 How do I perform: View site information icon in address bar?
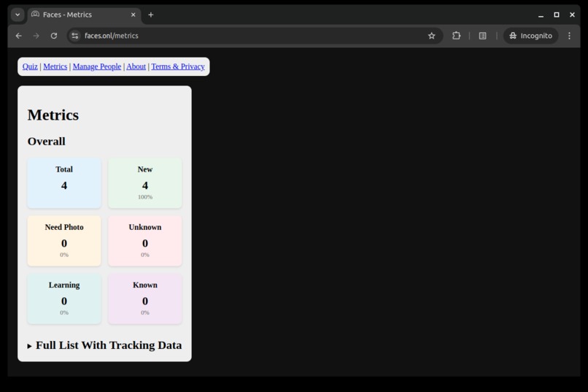point(75,36)
